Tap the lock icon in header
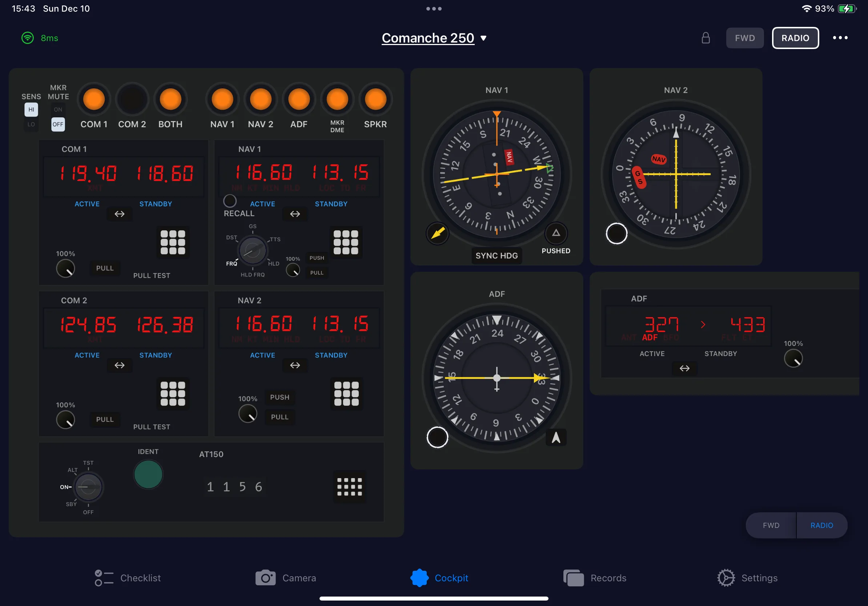This screenshot has height=606, width=868. click(706, 38)
